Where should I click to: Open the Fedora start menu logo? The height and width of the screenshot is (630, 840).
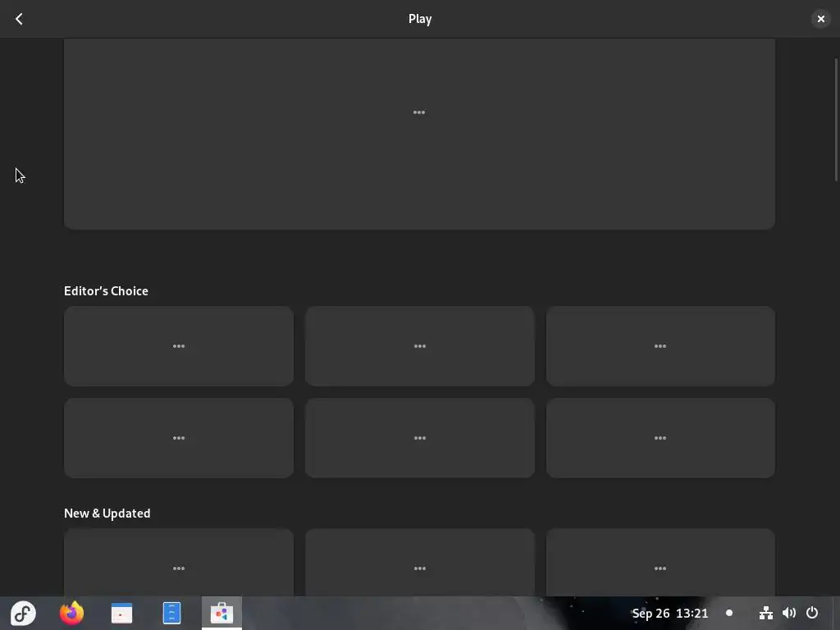click(x=23, y=613)
